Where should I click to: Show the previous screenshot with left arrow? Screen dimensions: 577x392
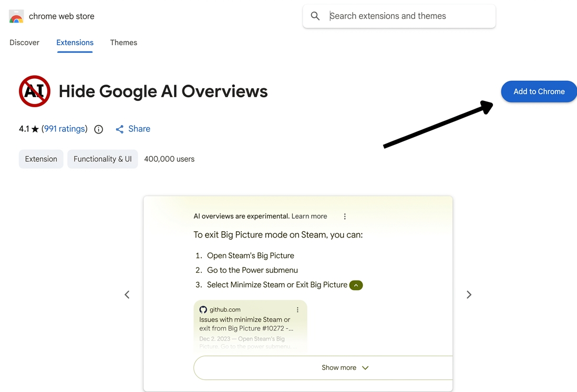(127, 294)
